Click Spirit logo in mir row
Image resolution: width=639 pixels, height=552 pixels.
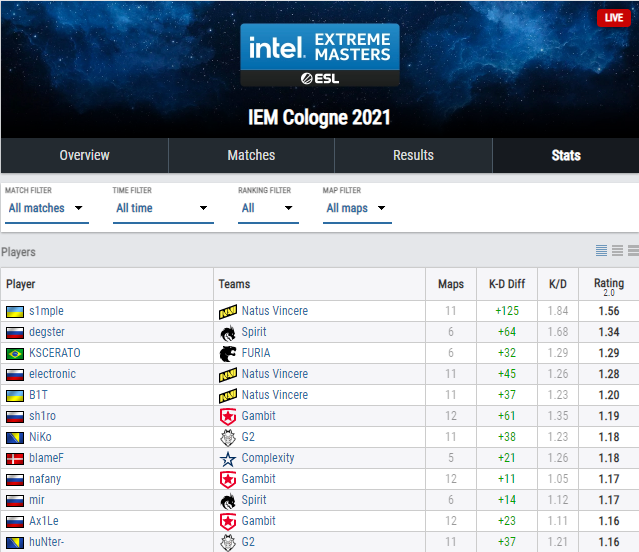[228, 501]
